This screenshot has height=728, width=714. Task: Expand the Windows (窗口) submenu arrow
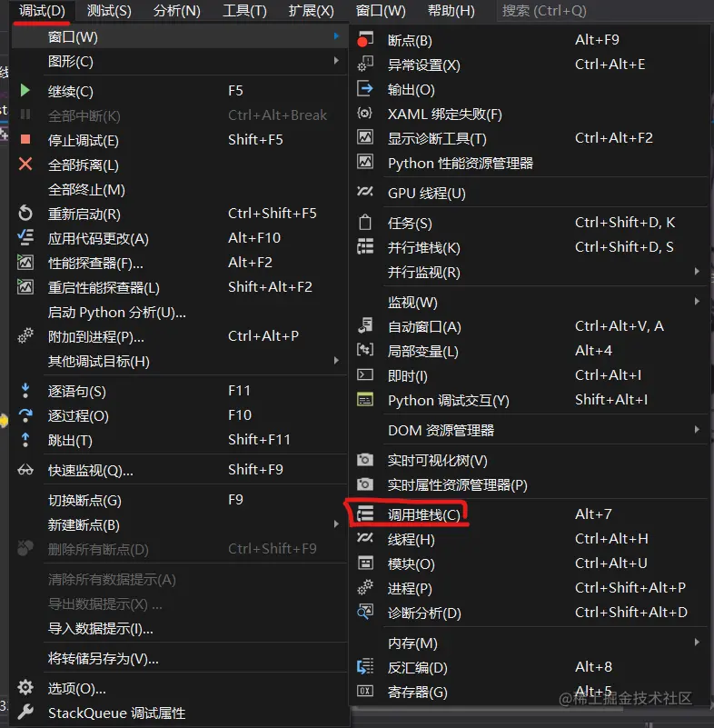coord(336,36)
